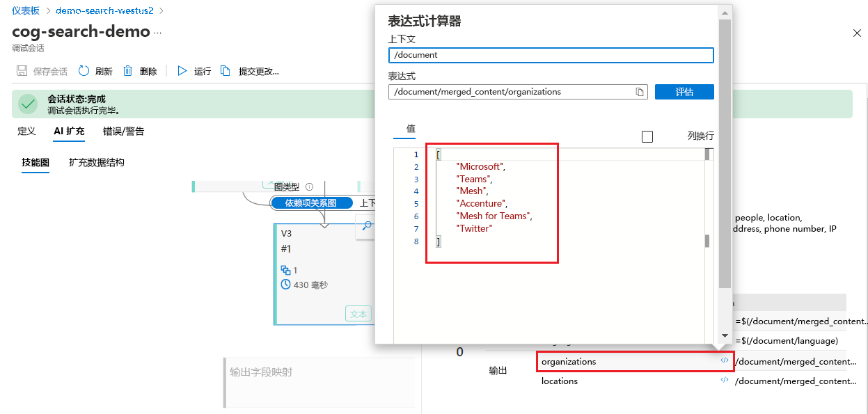868x414 pixels.
Task: Click the info icon next to 图类型
Action: [310, 186]
